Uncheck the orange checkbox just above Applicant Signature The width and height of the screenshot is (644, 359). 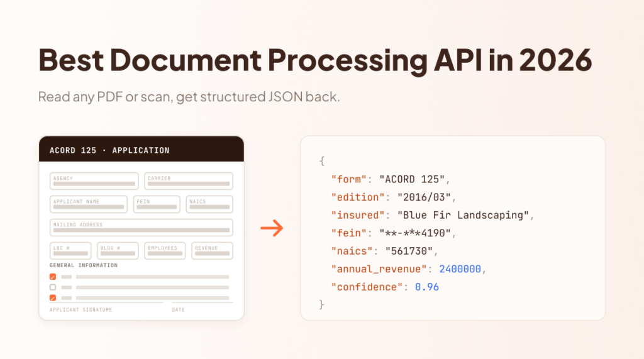(x=53, y=298)
